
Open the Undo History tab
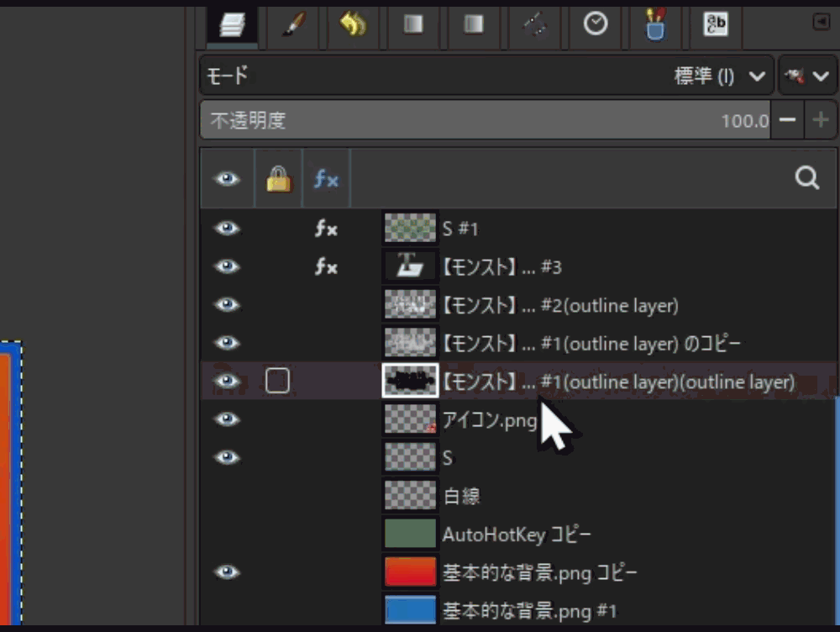(353, 25)
